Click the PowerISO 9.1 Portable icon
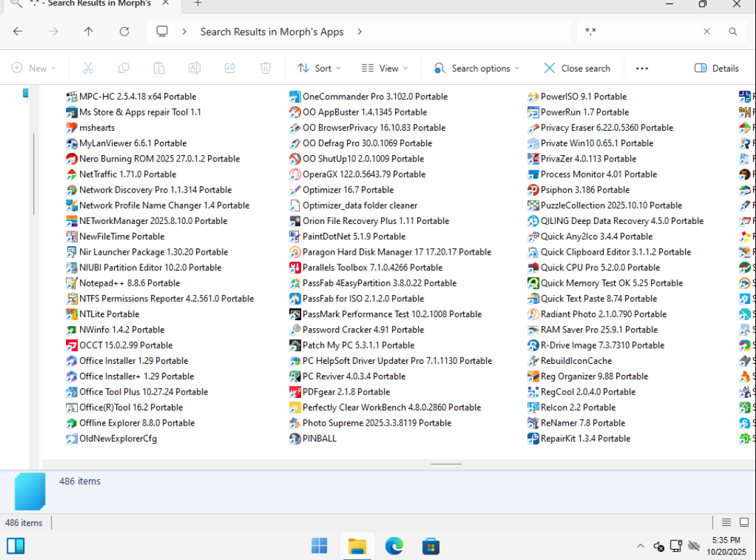This screenshot has height=560, width=756. coord(533,97)
